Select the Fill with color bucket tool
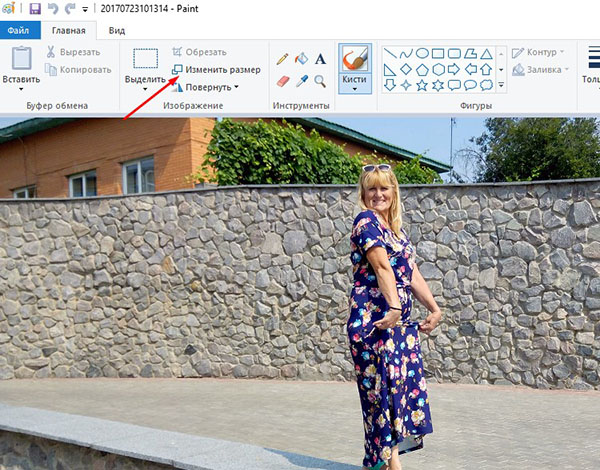Viewport: 600px width, 470px height. click(302, 59)
